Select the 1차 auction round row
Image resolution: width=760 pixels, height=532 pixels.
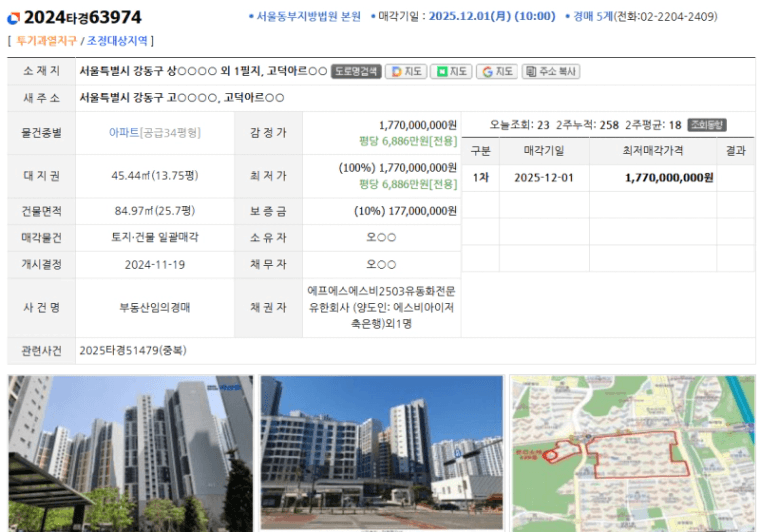coord(480,177)
